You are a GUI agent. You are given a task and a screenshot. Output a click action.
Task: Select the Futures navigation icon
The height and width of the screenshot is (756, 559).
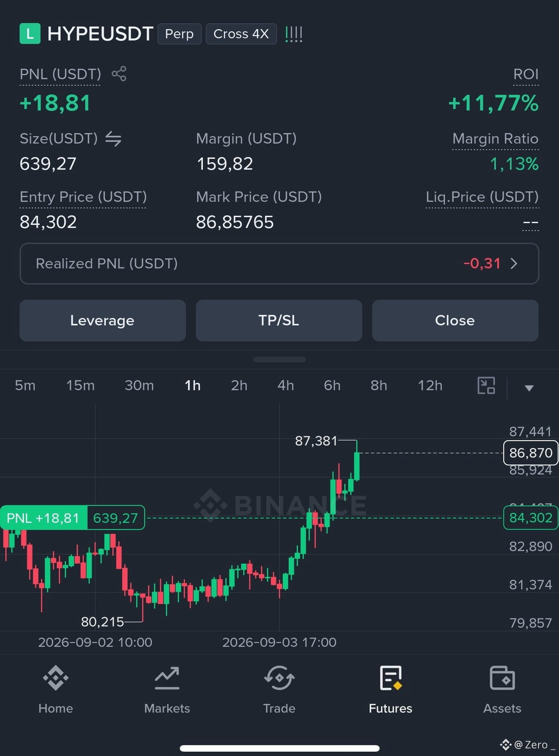(391, 678)
